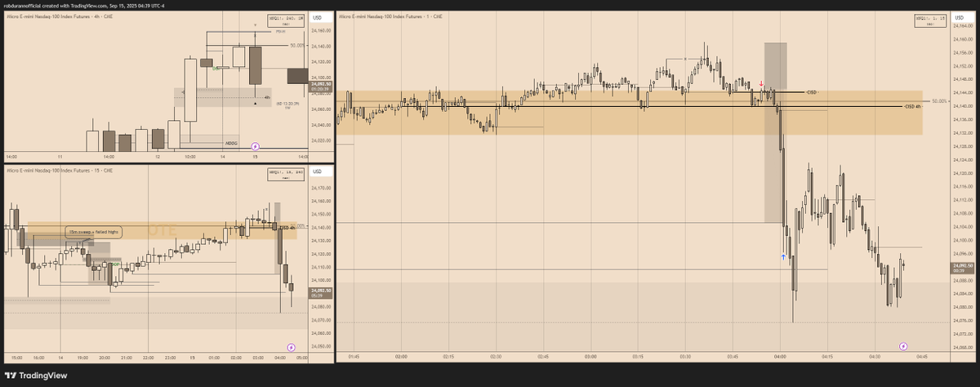980x387 pixels.
Task: Click the 24,068.00 price on 1-minute chart axis
Action: tap(964, 347)
